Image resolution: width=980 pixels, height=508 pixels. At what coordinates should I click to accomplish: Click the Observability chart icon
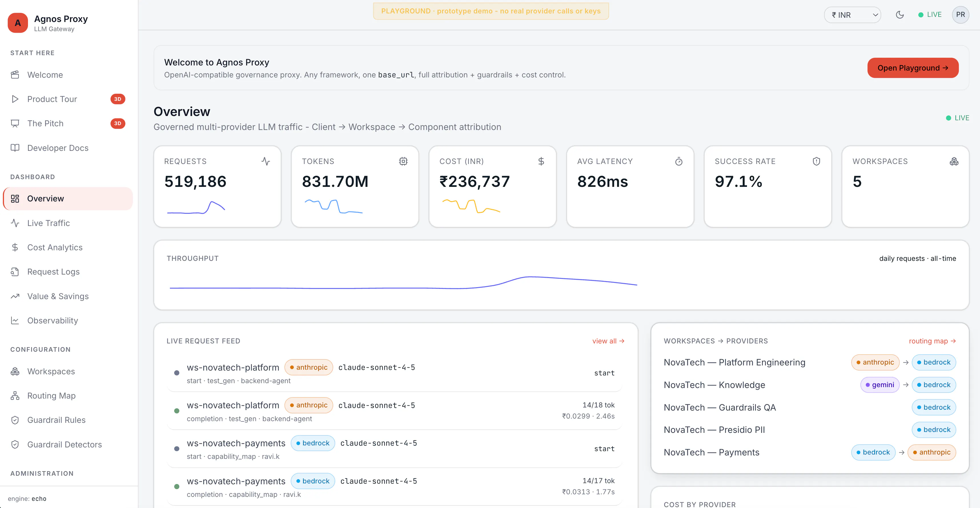pos(15,320)
